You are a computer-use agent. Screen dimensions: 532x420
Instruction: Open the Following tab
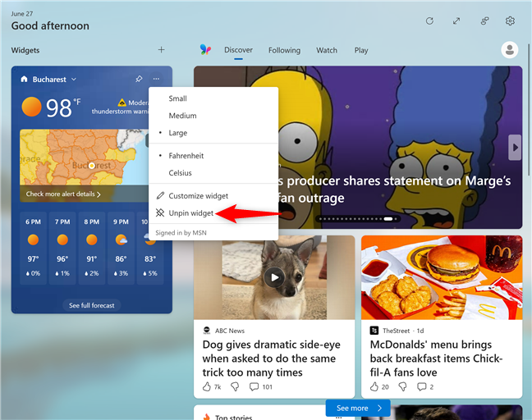tap(284, 50)
